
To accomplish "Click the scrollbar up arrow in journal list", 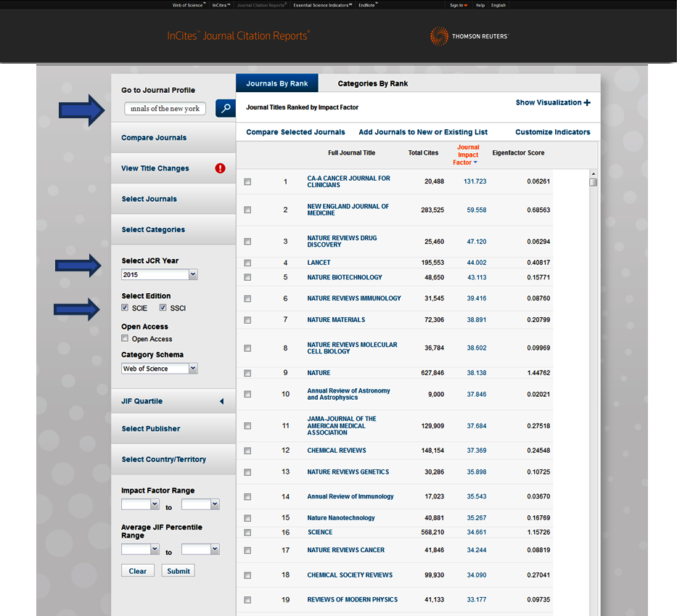I will click(594, 173).
